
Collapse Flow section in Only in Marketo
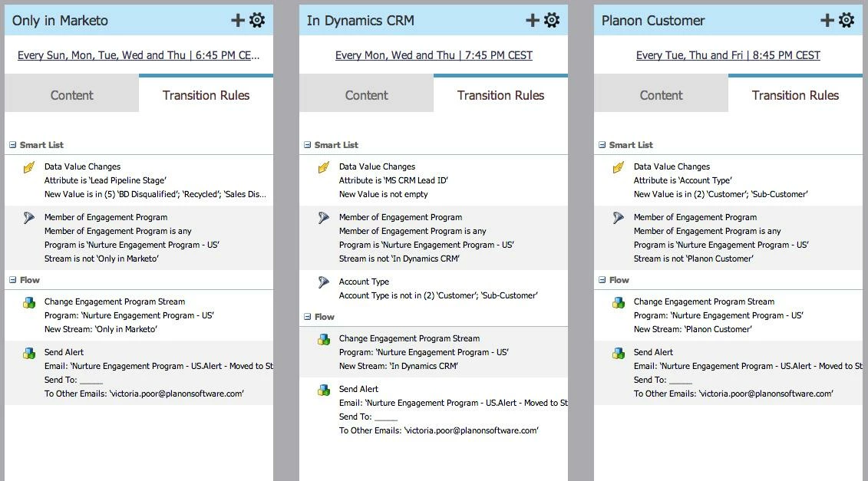(13, 280)
